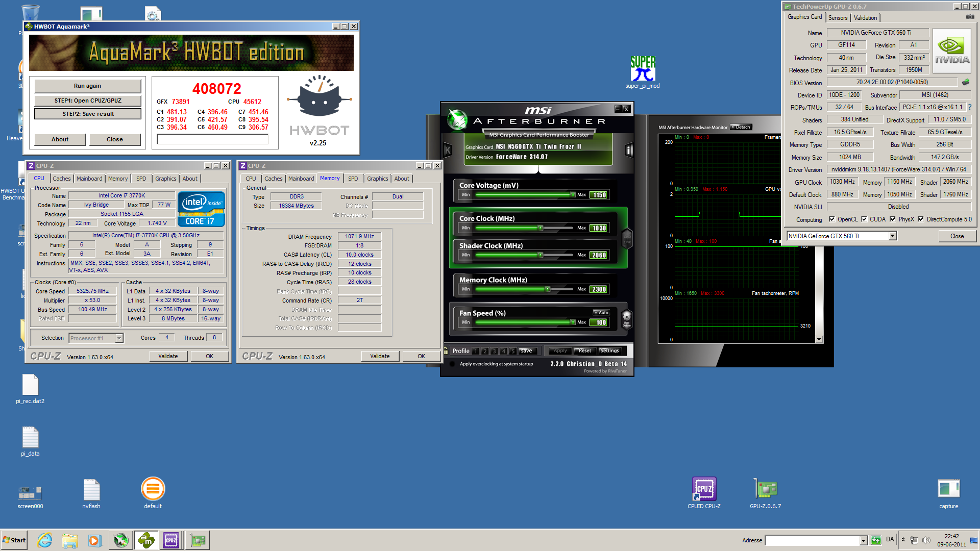Open Caches tab in left CPU-Z window
The image size is (980, 551).
click(x=62, y=179)
